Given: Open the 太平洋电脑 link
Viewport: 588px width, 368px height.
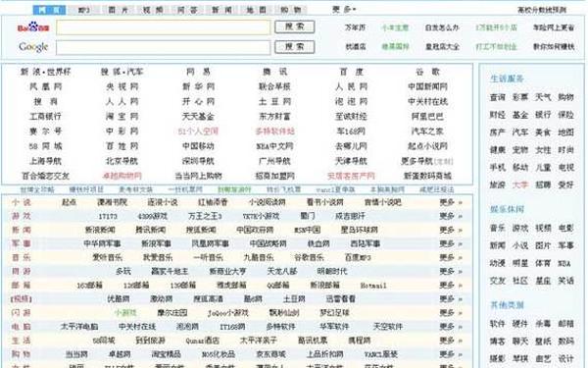Looking at the screenshot, I should 79,327.
